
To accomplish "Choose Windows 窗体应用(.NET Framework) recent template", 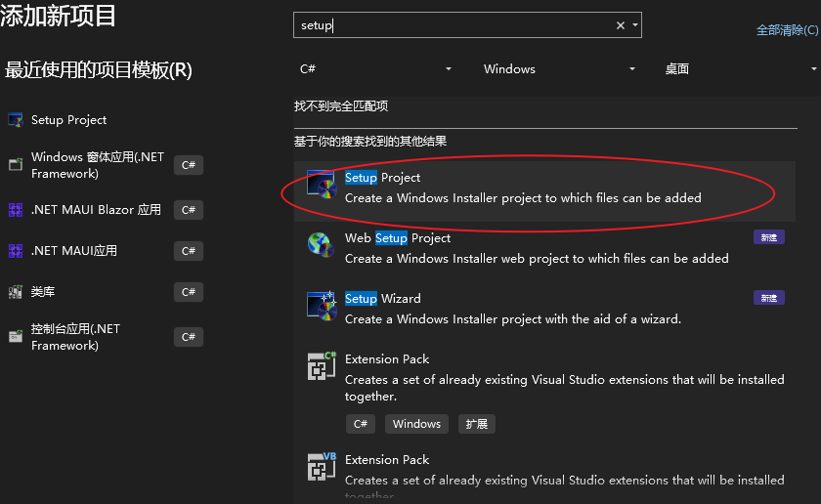I will (105, 165).
